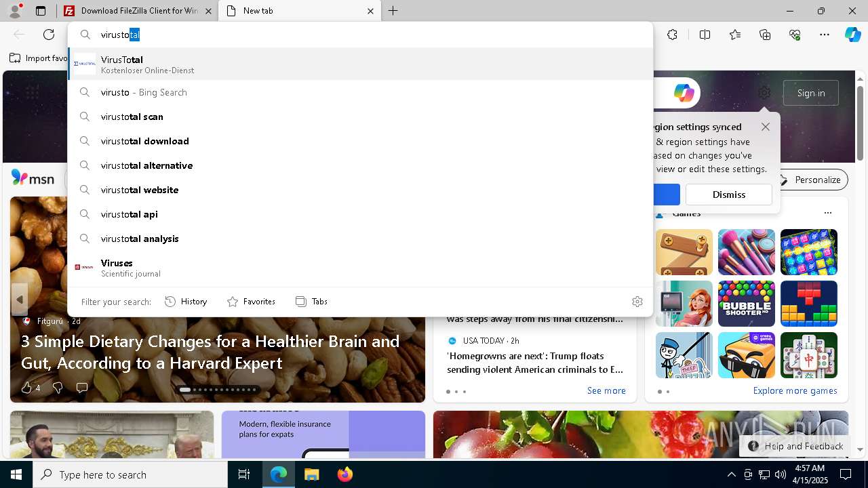
Task: Open Games card more options ellipsis
Action: click(827, 213)
